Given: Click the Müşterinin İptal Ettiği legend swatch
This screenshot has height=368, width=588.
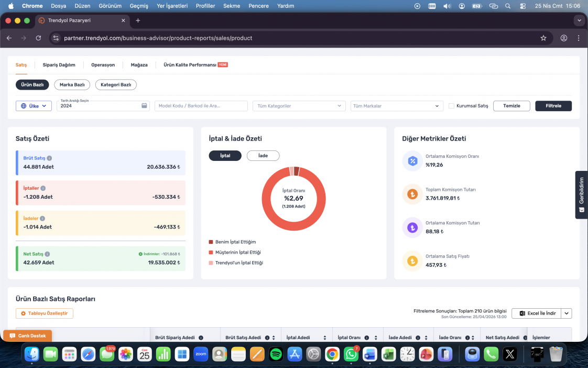Looking at the screenshot, I should click(211, 253).
